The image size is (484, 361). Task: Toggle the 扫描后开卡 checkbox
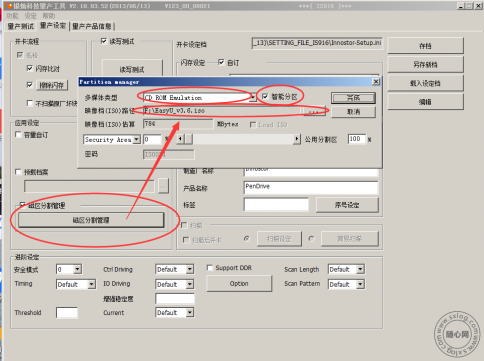click(x=186, y=240)
